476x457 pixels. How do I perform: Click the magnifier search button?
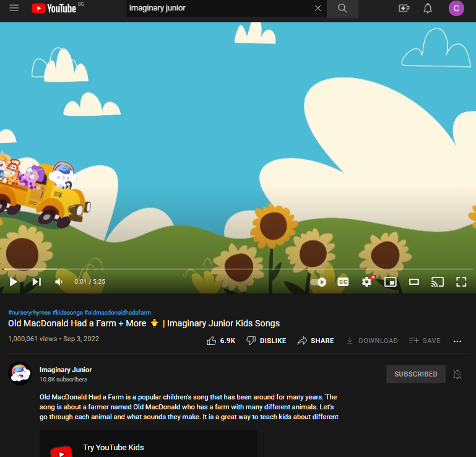tap(342, 8)
